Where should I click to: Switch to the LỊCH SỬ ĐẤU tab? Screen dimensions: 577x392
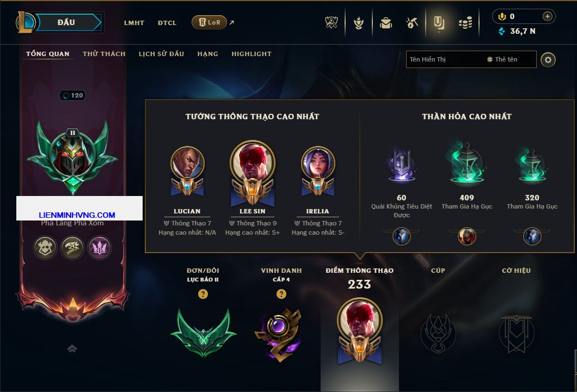(x=161, y=54)
